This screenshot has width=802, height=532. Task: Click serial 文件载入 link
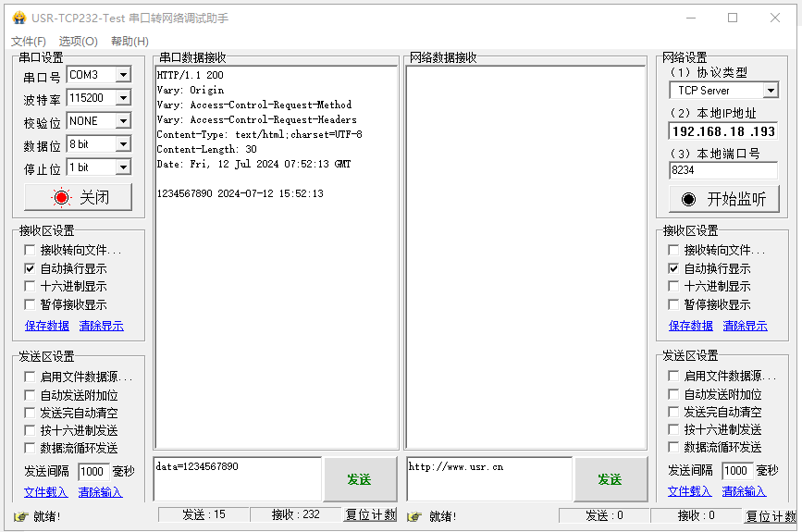pyautogui.click(x=45, y=492)
